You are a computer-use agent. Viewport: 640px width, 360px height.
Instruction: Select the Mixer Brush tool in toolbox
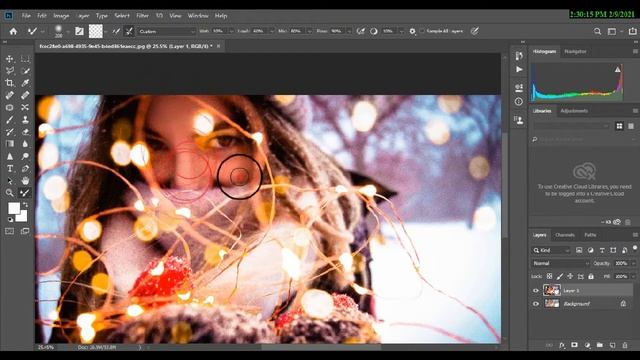(25, 193)
